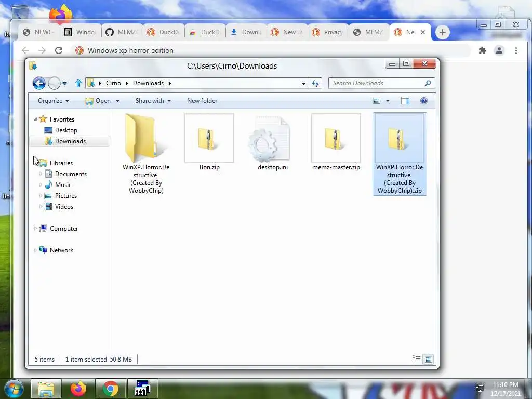Expand the Computer node
Image resolution: width=532 pixels, height=399 pixels.
pyautogui.click(x=35, y=229)
